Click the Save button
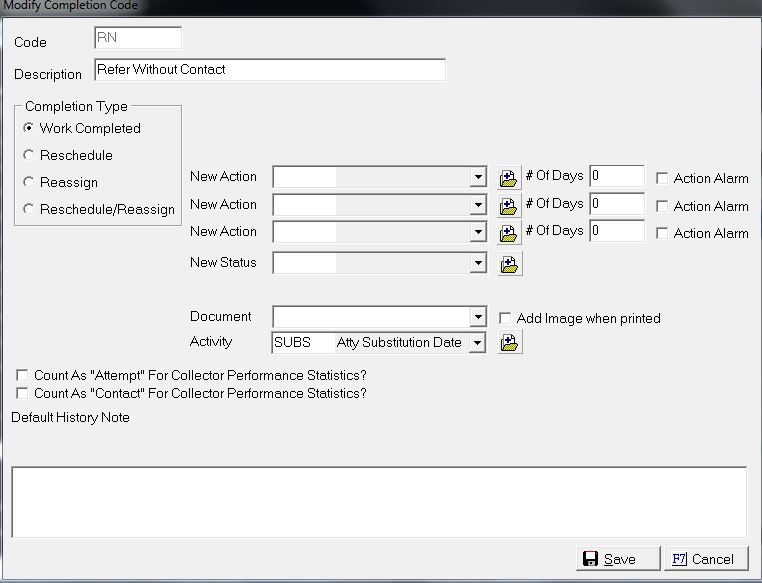The height and width of the screenshot is (583, 762). tap(619, 559)
